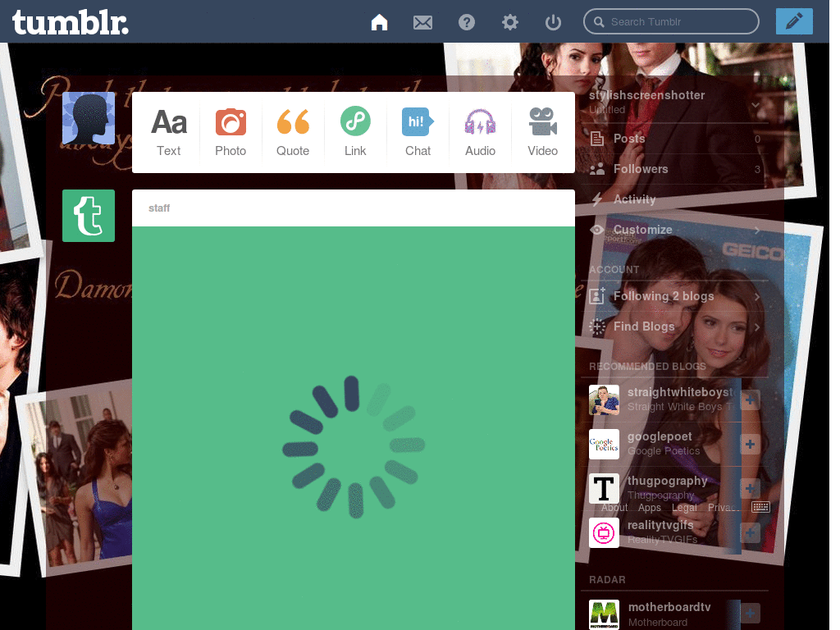Open the Apps footer link
Image resolution: width=840 pixels, height=630 pixels.
click(x=650, y=508)
